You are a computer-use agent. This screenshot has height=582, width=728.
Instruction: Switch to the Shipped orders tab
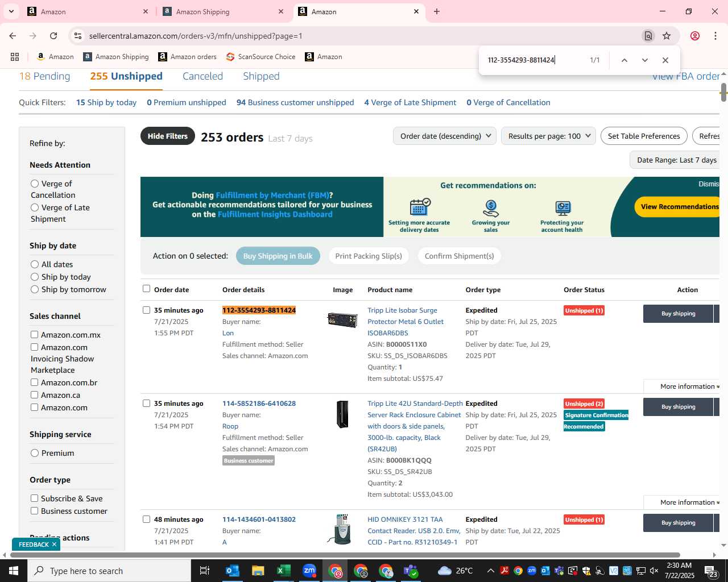[x=261, y=76]
